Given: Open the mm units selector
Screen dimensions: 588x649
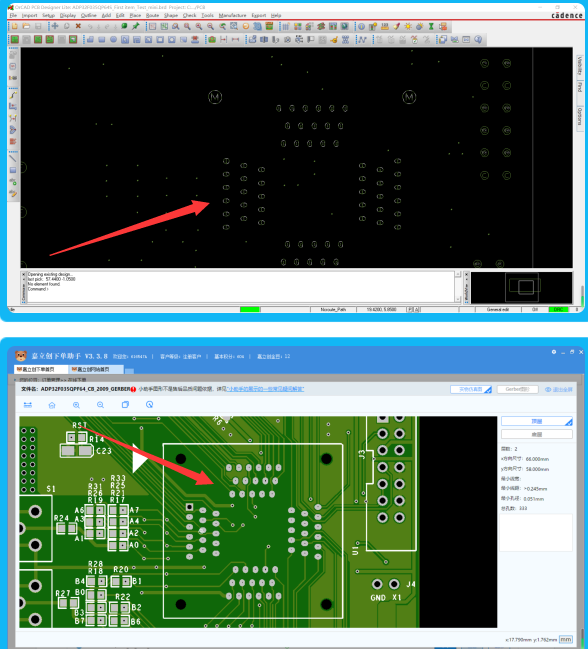Looking at the screenshot, I should [566, 639].
